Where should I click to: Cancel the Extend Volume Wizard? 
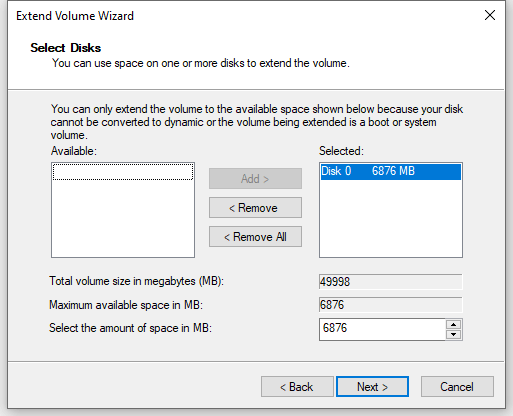pyautogui.click(x=457, y=387)
